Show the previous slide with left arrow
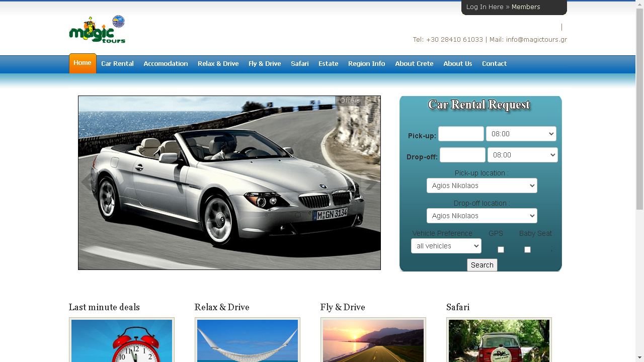This screenshot has height=362, width=644. coord(87,183)
